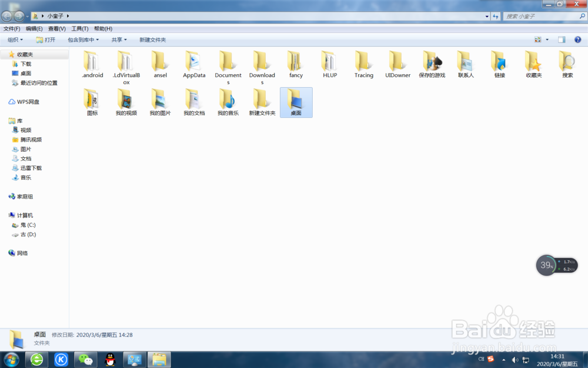Select the fancy folder
Screen dimensions: 588x368
coord(296,64)
